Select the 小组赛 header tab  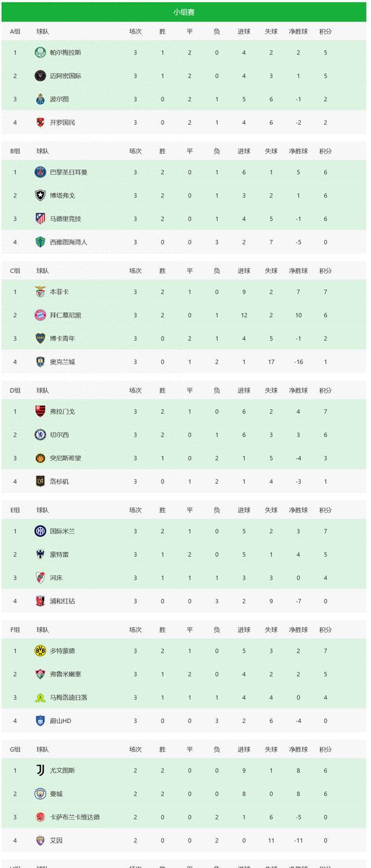tap(184, 12)
